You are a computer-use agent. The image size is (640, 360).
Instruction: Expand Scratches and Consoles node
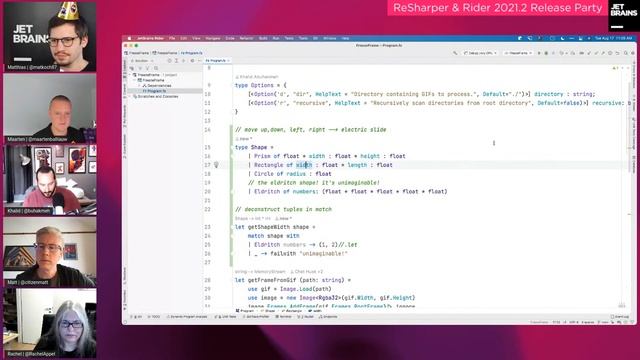click(130, 96)
